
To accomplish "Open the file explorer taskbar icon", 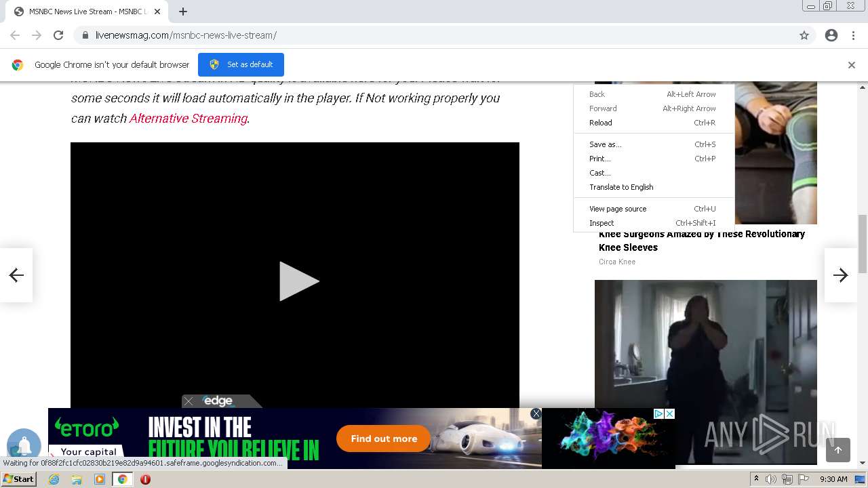I will (x=77, y=479).
